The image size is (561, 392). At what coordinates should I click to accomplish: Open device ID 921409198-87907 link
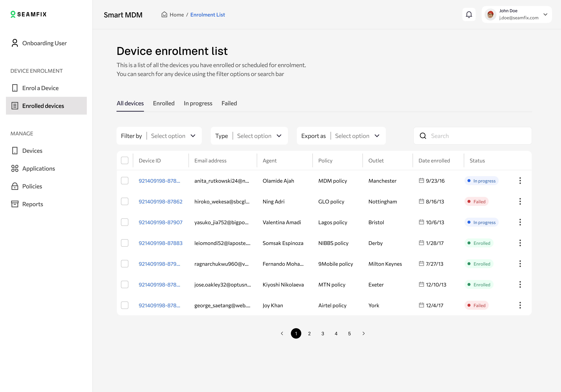pyautogui.click(x=161, y=222)
